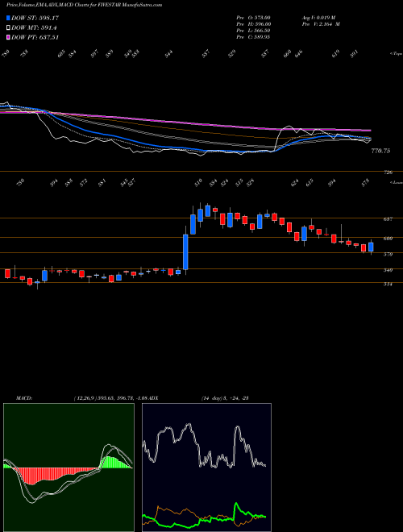Click the white ADX line peak

pyautogui.click(x=188, y=425)
